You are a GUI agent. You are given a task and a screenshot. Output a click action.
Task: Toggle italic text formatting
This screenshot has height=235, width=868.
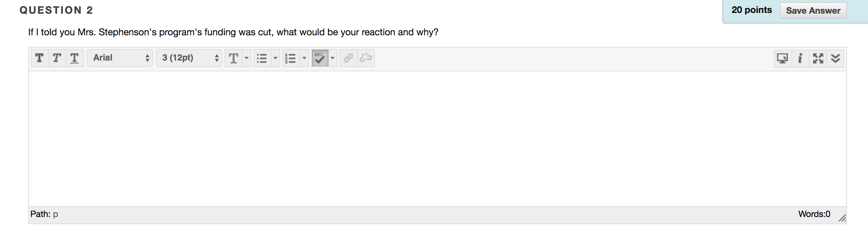pos(57,58)
